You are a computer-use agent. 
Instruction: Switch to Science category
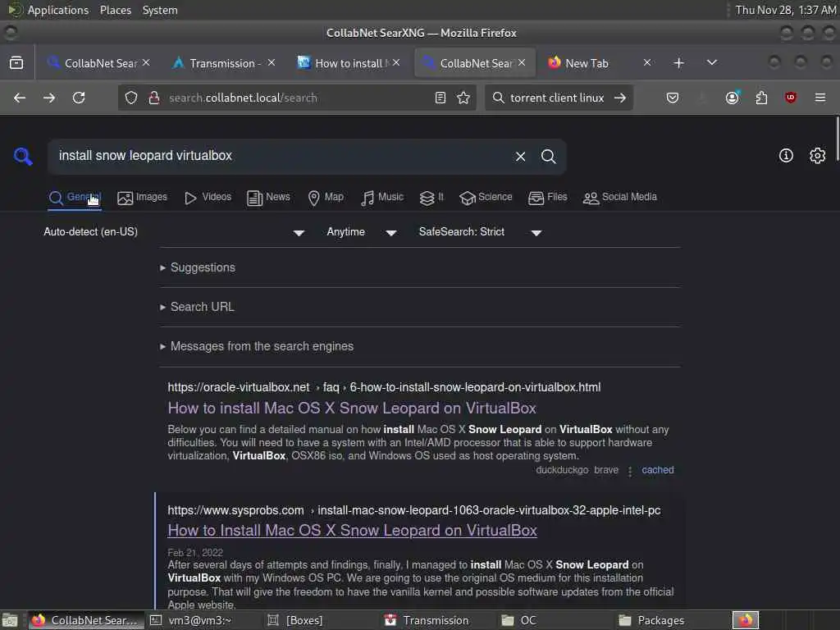[486, 197]
